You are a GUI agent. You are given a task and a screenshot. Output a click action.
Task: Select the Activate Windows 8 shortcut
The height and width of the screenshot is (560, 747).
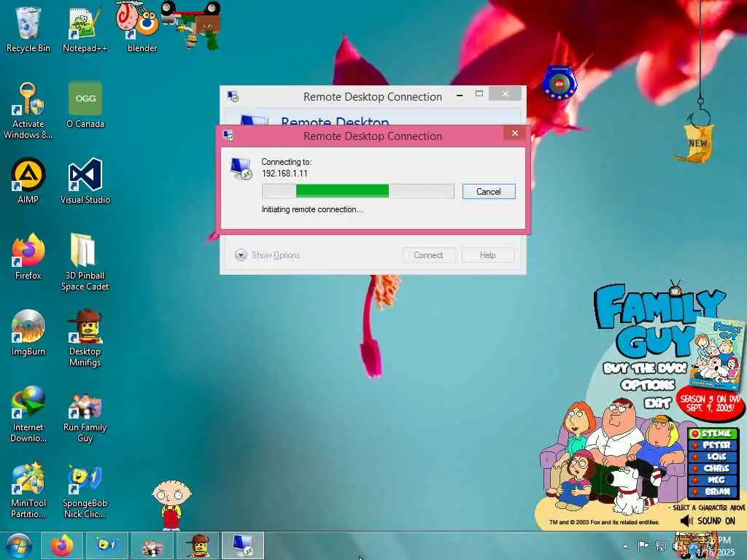coord(28,111)
